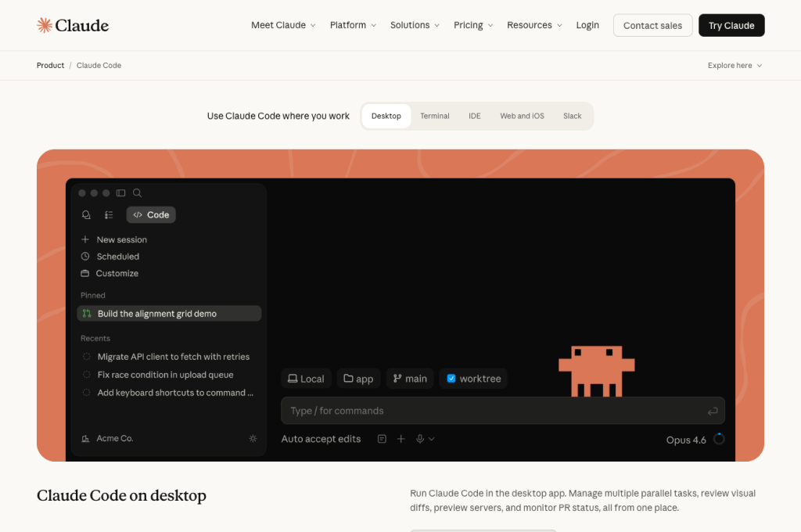Select the Local environment chip

pos(306,379)
